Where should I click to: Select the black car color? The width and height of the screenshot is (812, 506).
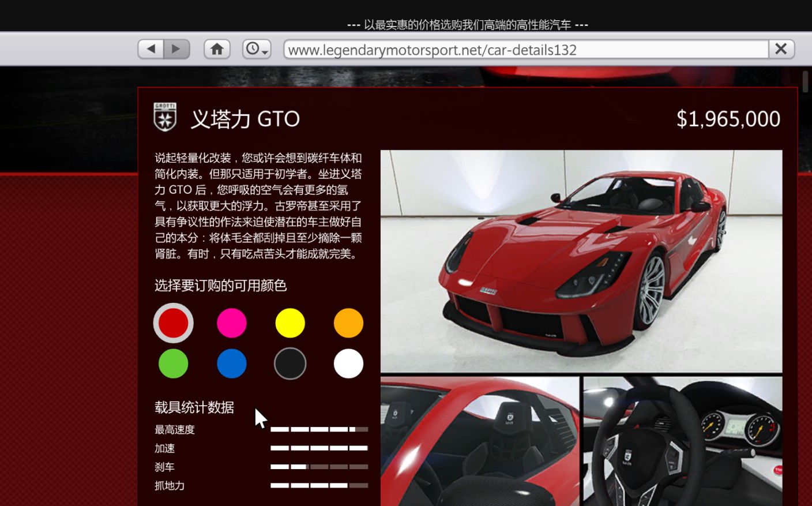pyautogui.click(x=290, y=363)
